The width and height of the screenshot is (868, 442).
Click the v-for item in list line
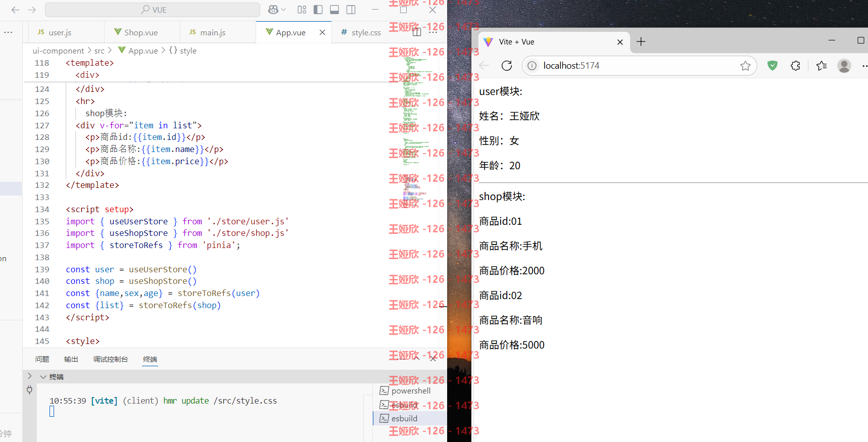pos(138,125)
